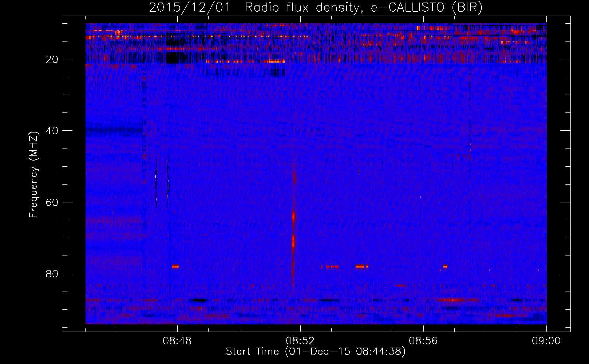Click the '60' frequency tick label
The image size is (589, 364).
point(52,202)
